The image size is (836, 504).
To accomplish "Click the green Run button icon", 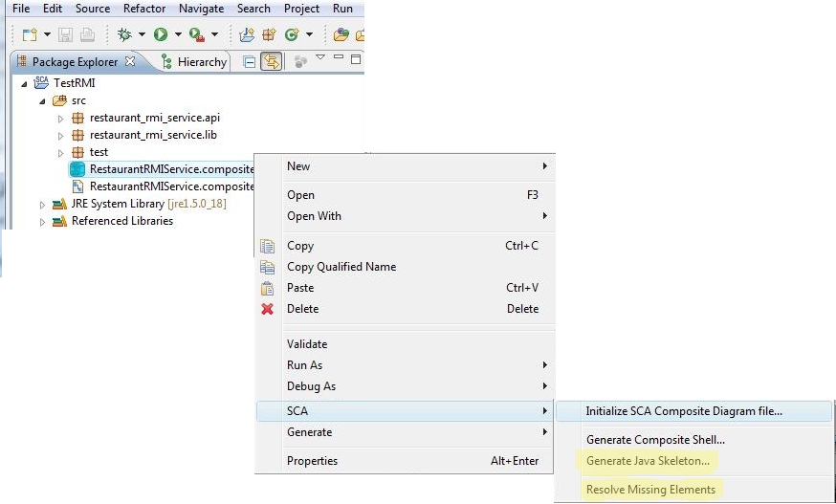I will click(x=161, y=35).
